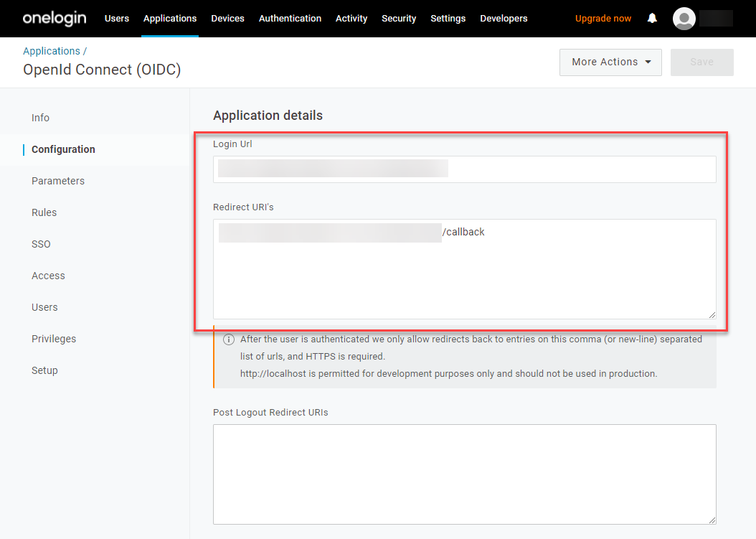
Task: Click the Redirect URI's textarea resize handle
Action: pos(712,314)
